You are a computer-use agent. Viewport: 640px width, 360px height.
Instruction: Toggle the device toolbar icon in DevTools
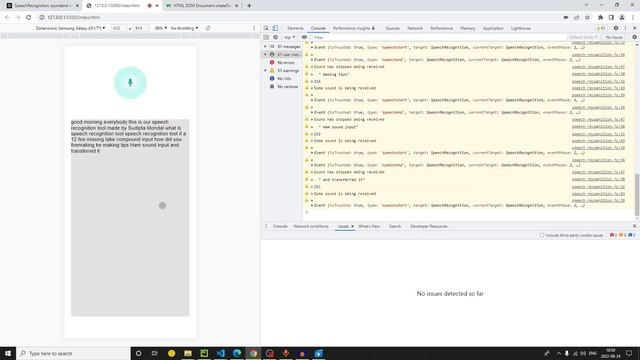(275, 28)
